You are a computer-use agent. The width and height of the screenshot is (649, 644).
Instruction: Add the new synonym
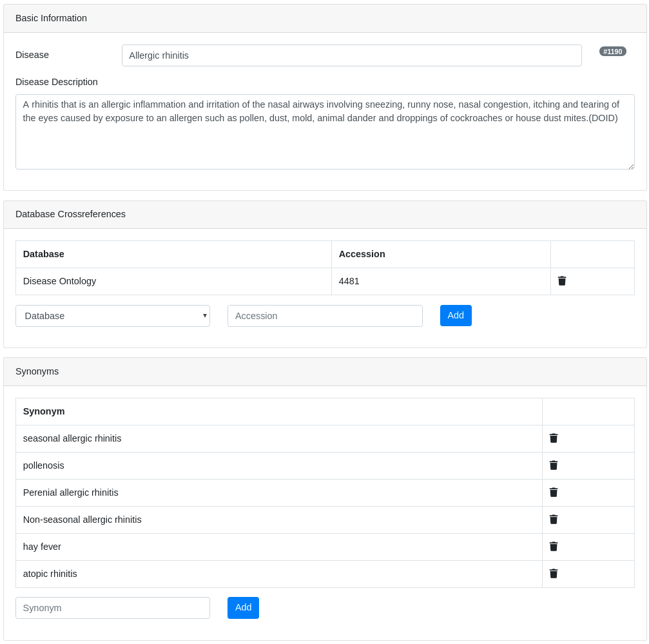(x=243, y=608)
